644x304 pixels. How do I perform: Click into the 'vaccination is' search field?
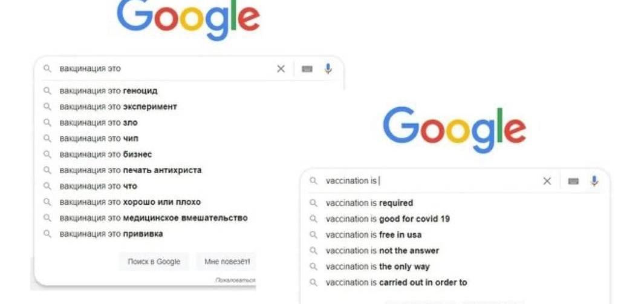point(431,181)
